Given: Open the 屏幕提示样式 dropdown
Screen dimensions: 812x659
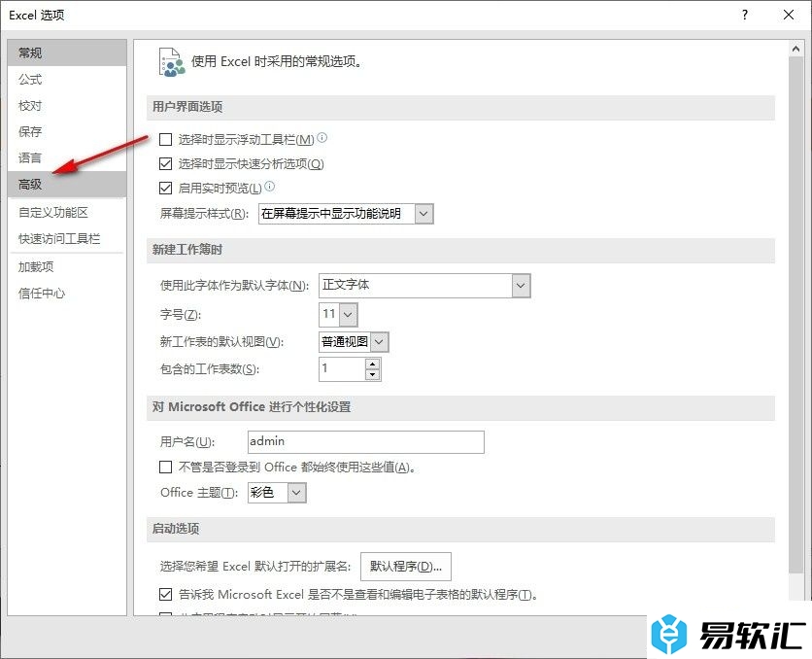Looking at the screenshot, I should 423,214.
